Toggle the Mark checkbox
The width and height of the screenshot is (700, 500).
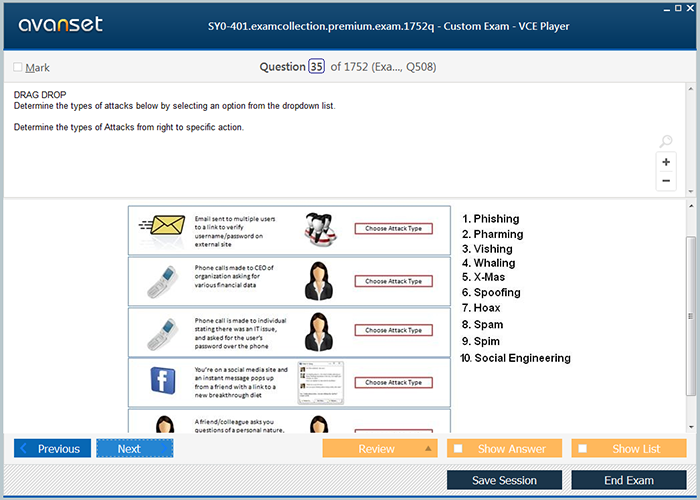click(18, 68)
